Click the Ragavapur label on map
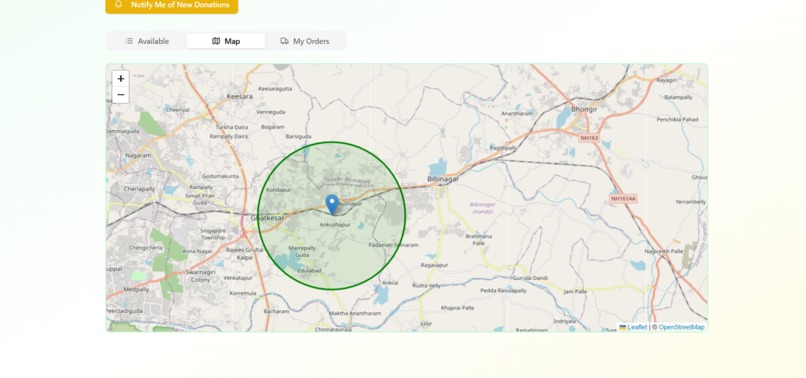 [434, 265]
